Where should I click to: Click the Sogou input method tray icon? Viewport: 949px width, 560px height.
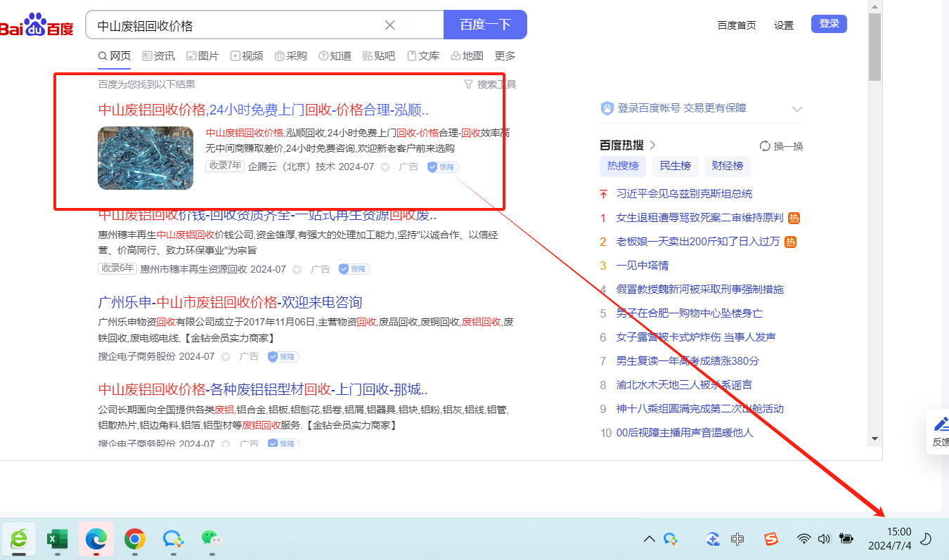772,539
